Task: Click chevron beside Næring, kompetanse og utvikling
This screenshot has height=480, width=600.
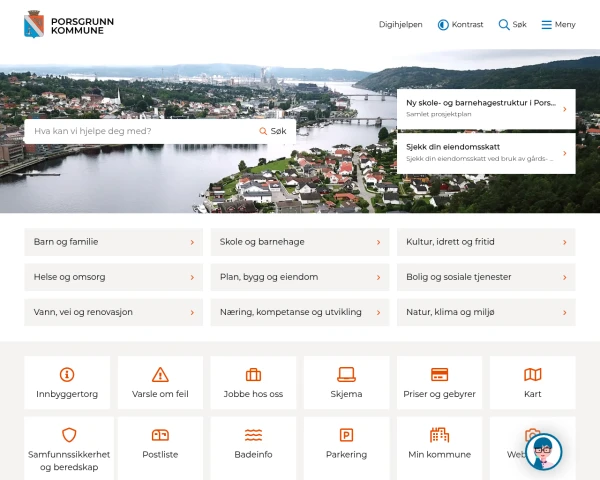Action: pos(378,313)
